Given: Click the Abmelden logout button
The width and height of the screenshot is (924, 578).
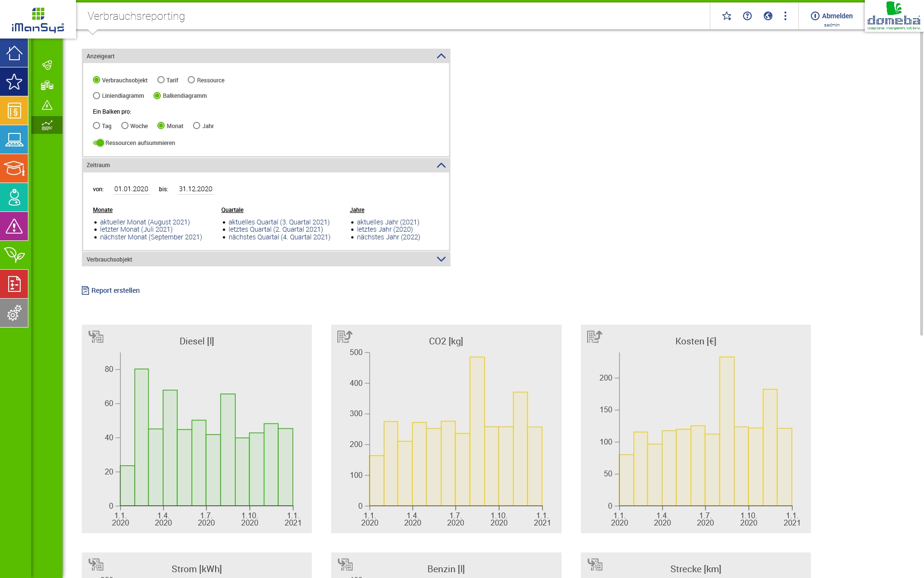Looking at the screenshot, I should pyautogui.click(x=832, y=16).
